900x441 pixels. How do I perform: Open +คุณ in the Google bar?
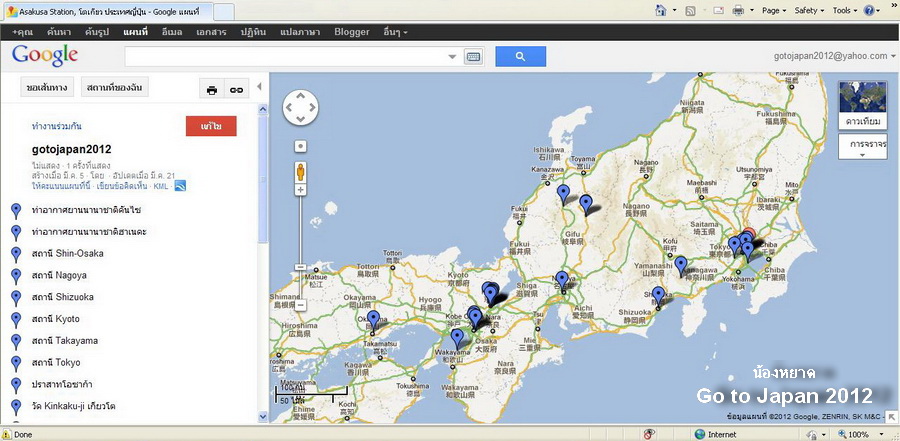pos(22,32)
